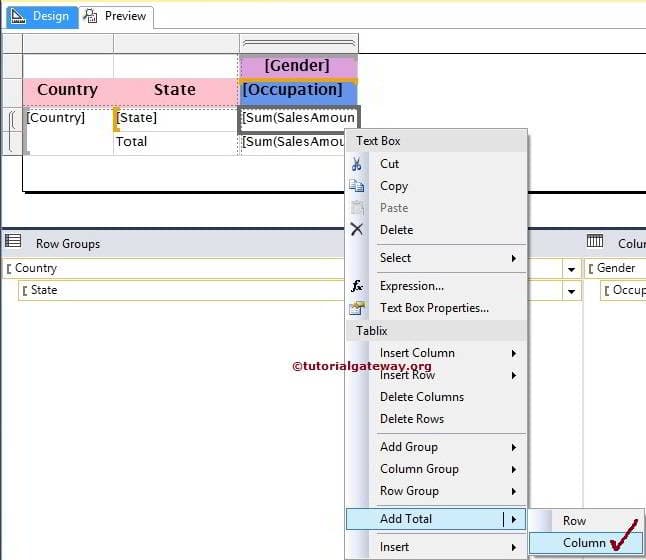
Task: Click the Text Box Properties icon
Action: click(x=357, y=308)
